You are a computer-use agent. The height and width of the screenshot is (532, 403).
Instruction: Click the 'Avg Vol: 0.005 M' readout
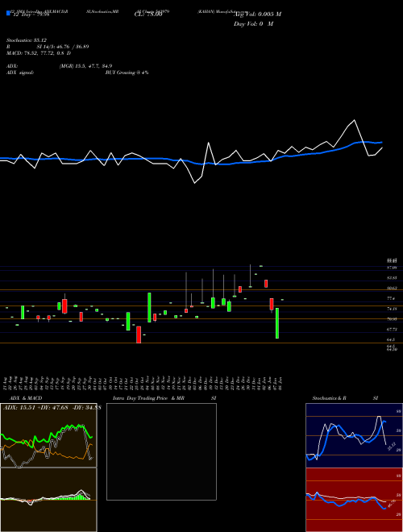[x=257, y=15]
